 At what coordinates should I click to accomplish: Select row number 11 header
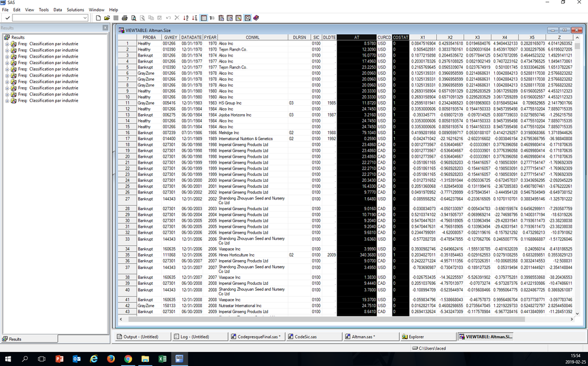(x=127, y=103)
